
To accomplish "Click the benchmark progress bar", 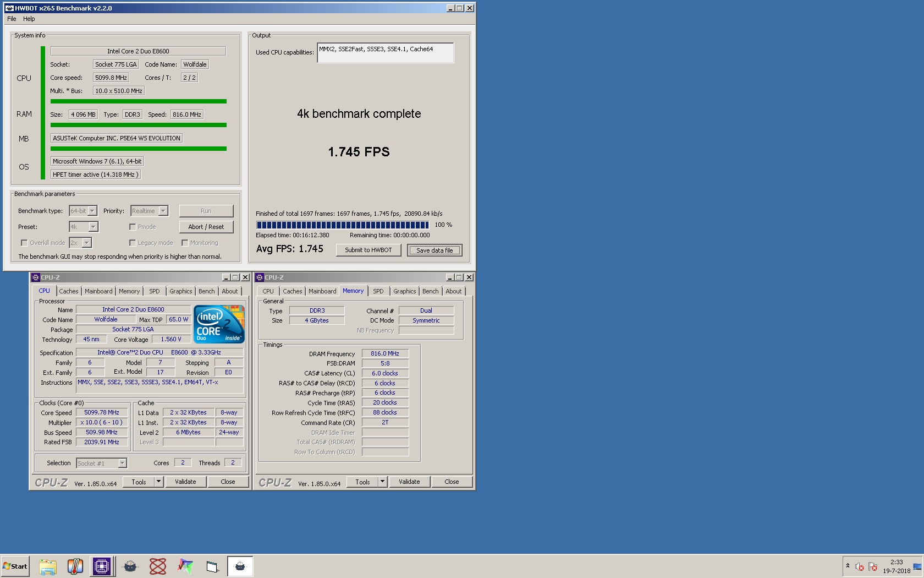I will 342,225.
